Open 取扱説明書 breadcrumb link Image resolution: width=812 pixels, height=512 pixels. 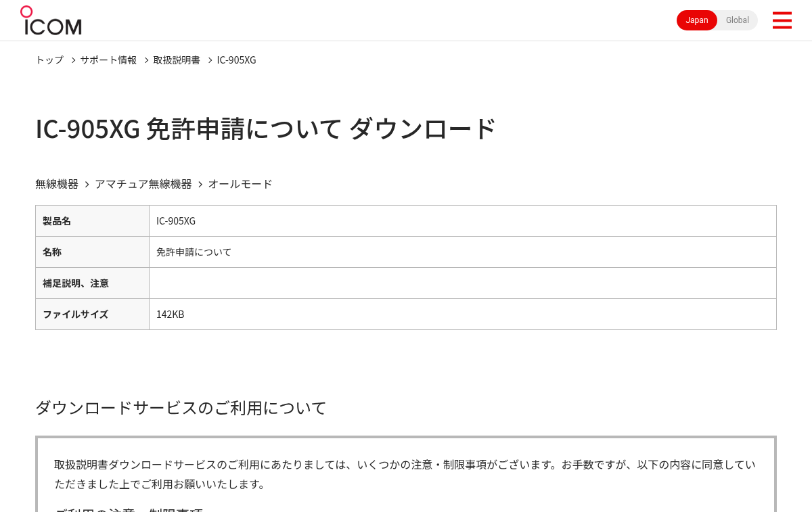coord(177,60)
